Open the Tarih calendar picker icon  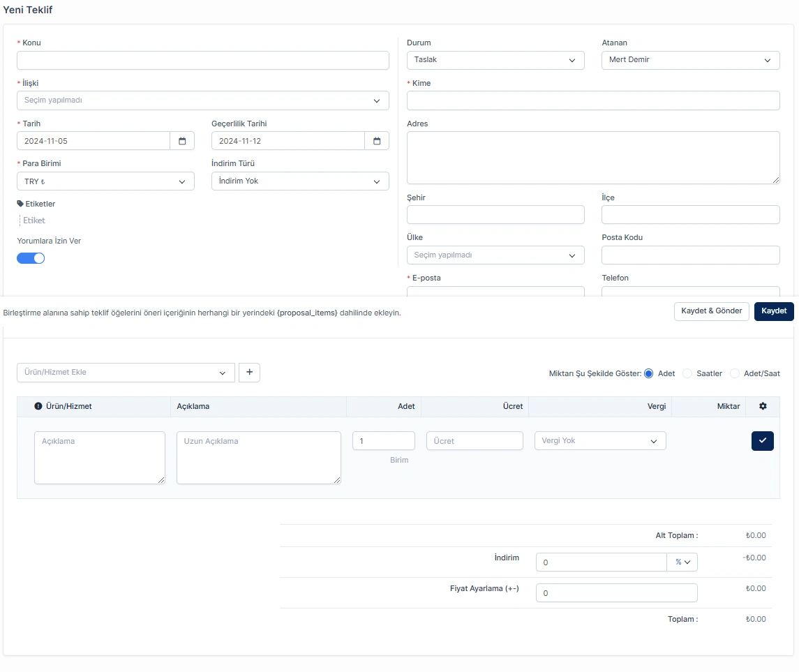[182, 141]
